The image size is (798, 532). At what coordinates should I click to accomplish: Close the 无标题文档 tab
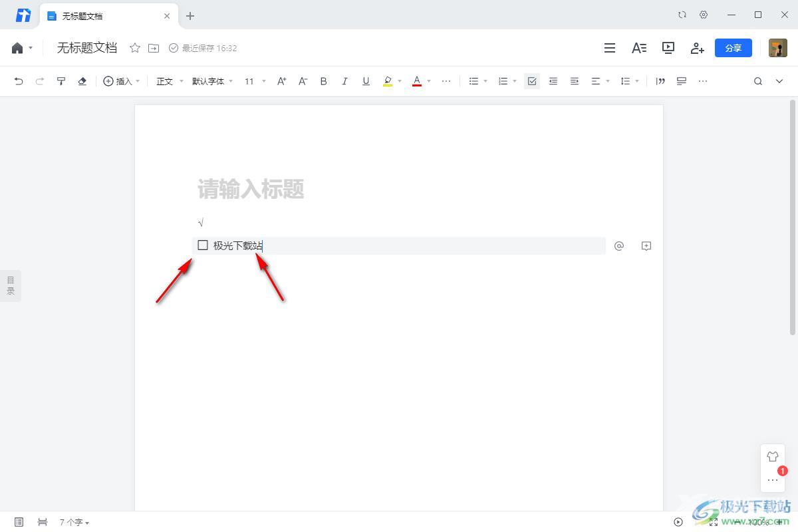[167, 16]
